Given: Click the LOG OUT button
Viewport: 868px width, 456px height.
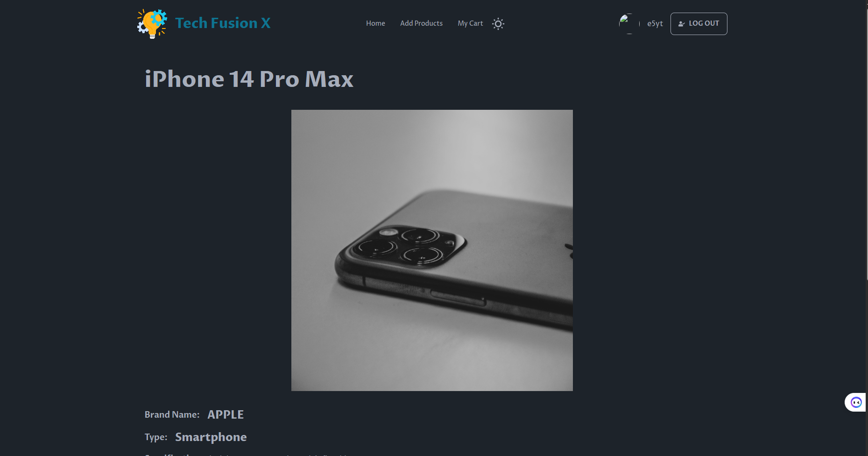Looking at the screenshot, I should [x=699, y=24].
